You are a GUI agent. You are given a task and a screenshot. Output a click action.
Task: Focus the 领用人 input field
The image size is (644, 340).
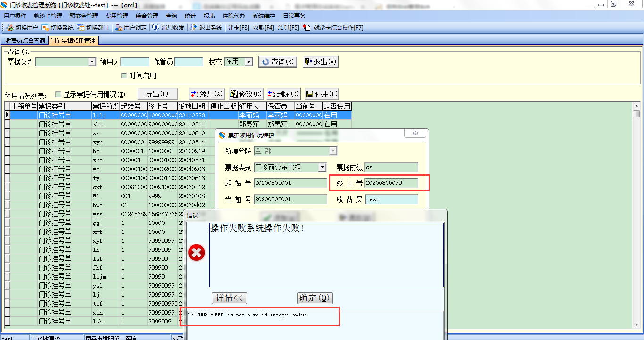pyautogui.click(x=135, y=62)
